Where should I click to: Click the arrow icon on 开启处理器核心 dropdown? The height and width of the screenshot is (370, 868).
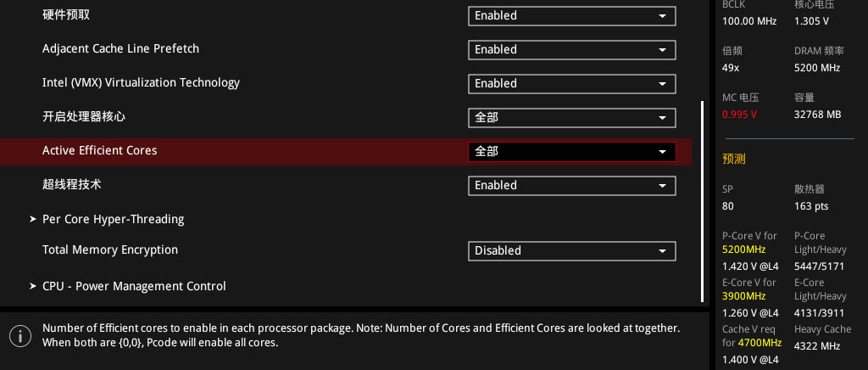(x=662, y=118)
